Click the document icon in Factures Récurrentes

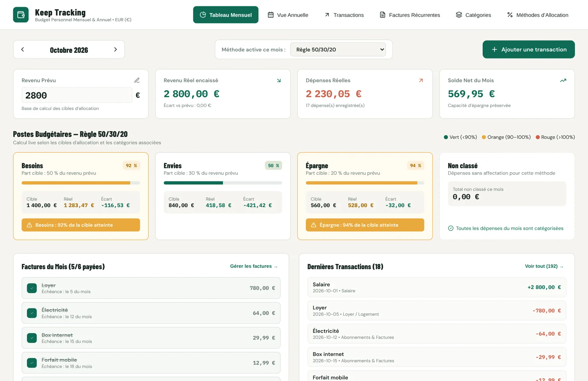pyautogui.click(x=383, y=15)
